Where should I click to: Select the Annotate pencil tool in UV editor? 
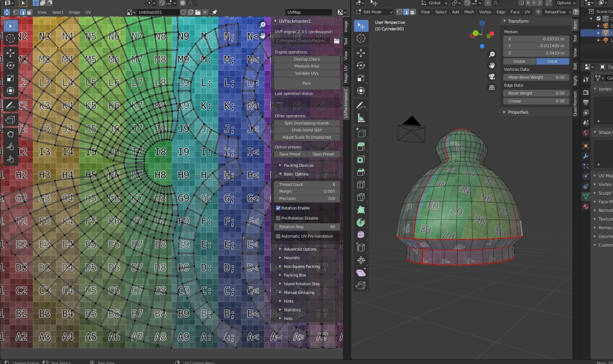[x=11, y=105]
